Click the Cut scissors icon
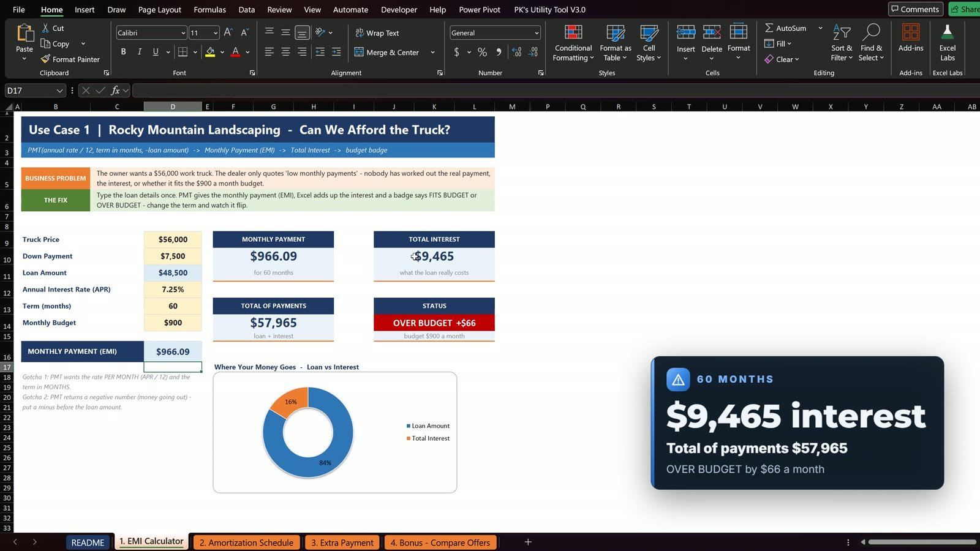 [x=45, y=28]
